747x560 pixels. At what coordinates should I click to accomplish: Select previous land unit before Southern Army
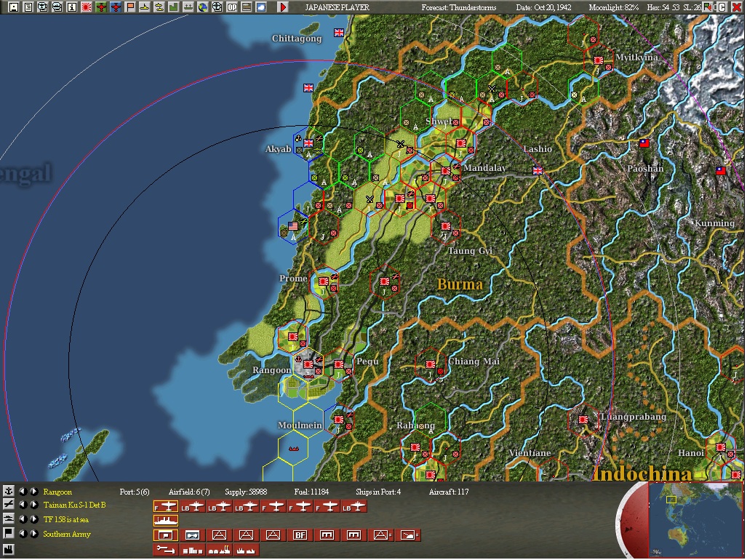[x=23, y=534]
